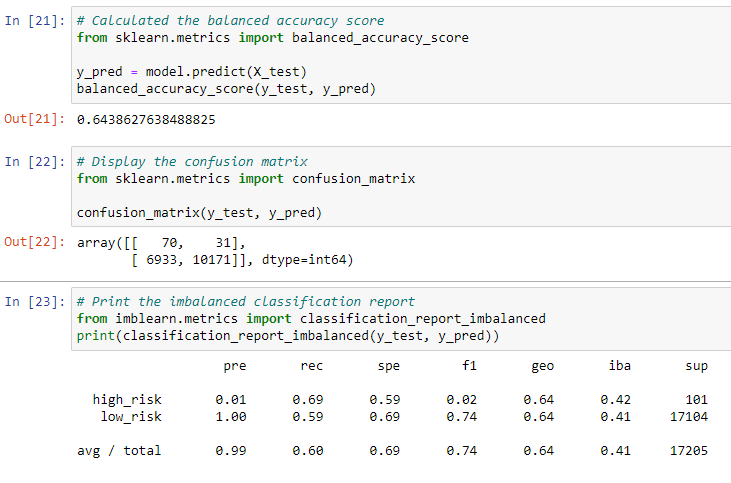731x483 pixels.
Task: Click the confusion_matrix import line
Action: tap(246, 179)
